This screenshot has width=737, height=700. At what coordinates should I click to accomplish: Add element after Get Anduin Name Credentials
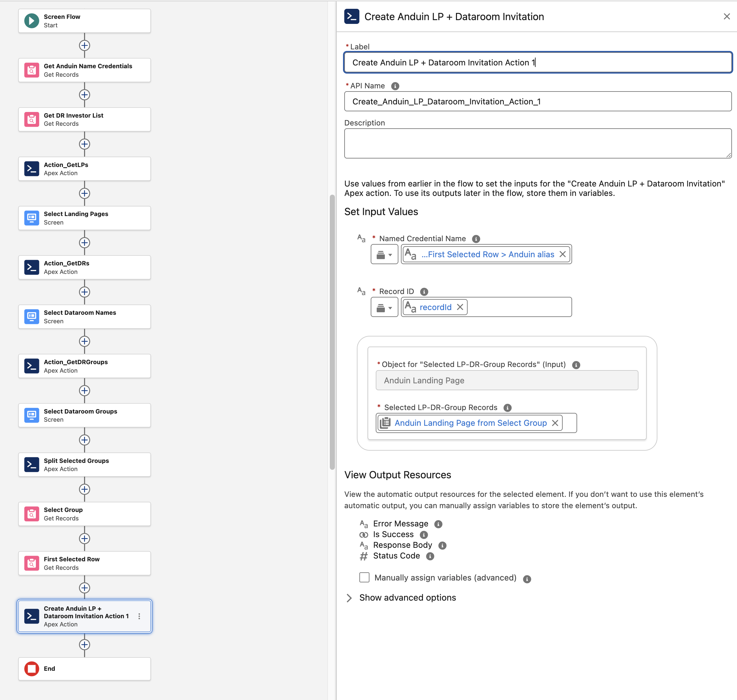pos(84,95)
